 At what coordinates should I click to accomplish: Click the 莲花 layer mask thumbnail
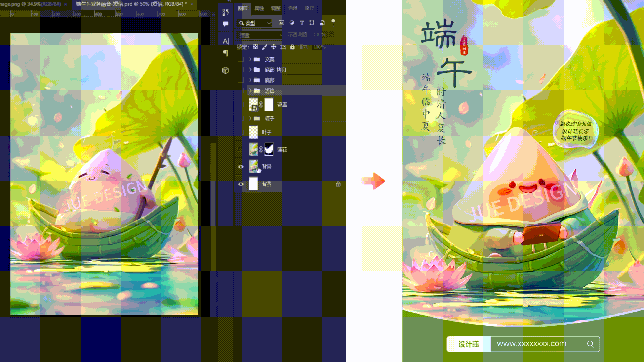coord(269,149)
